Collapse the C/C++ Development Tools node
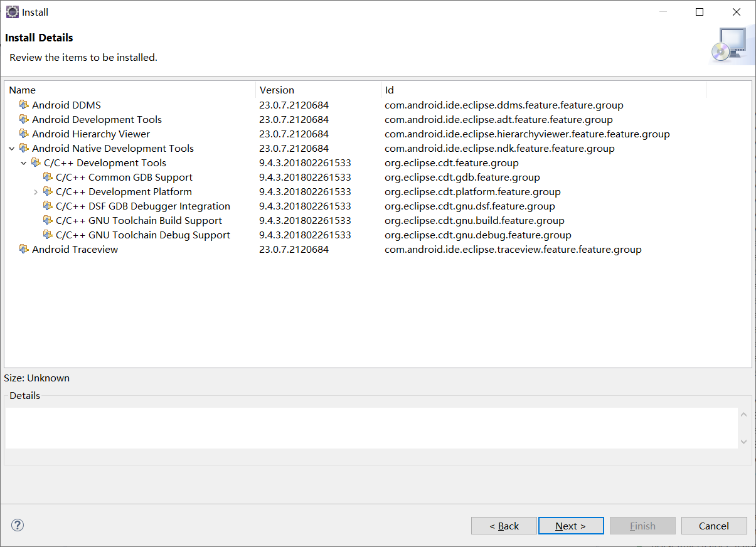The width and height of the screenshot is (756, 547). pyautogui.click(x=24, y=163)
